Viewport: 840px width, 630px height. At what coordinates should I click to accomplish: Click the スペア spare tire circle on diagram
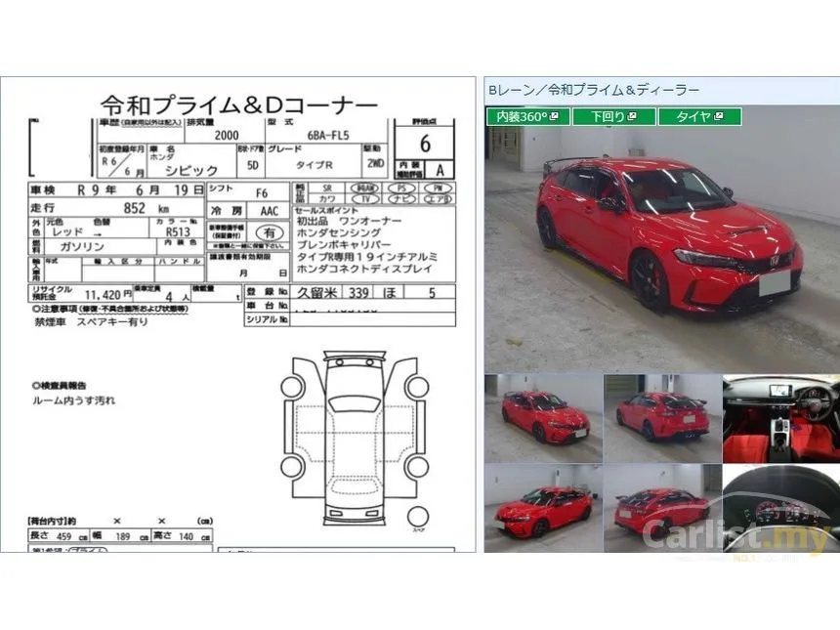click(418, 517)
